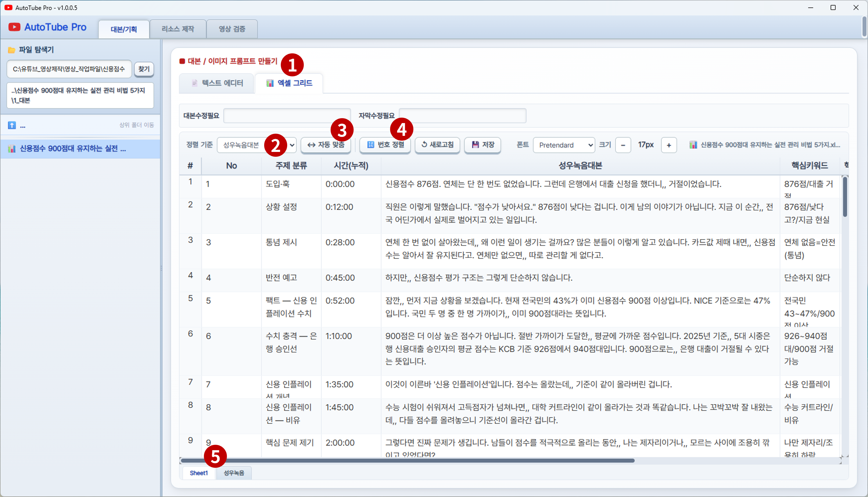
Task: Click the 주제 분류 column header
Action: (x=291, y=166)
